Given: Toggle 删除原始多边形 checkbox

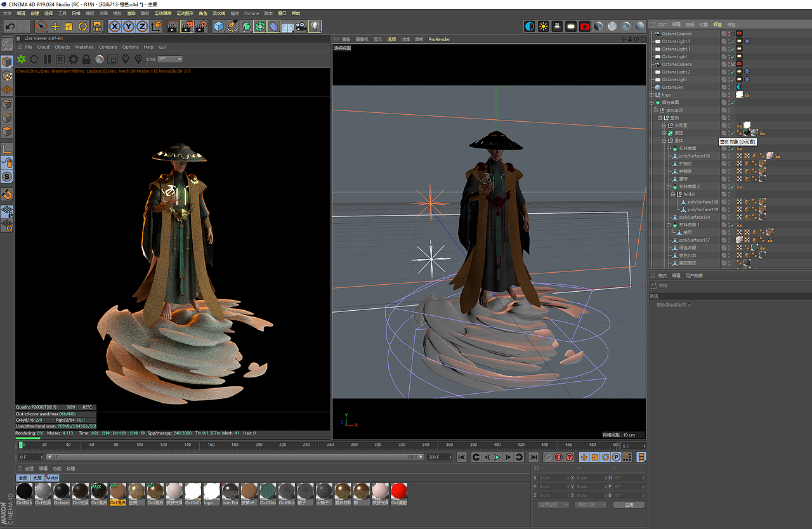Looking at the screenshot, I should click(x=690, y=305).
